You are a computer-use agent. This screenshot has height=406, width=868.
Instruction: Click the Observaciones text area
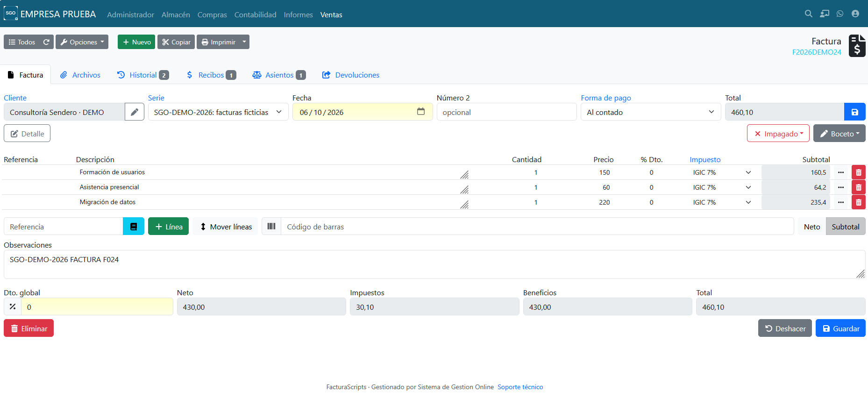(x=434, y=264)
